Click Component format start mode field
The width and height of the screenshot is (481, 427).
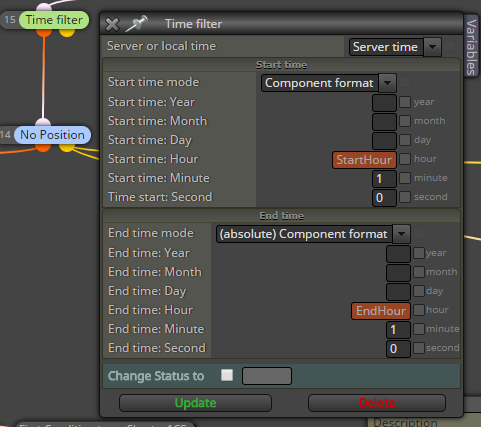point(320,83)
